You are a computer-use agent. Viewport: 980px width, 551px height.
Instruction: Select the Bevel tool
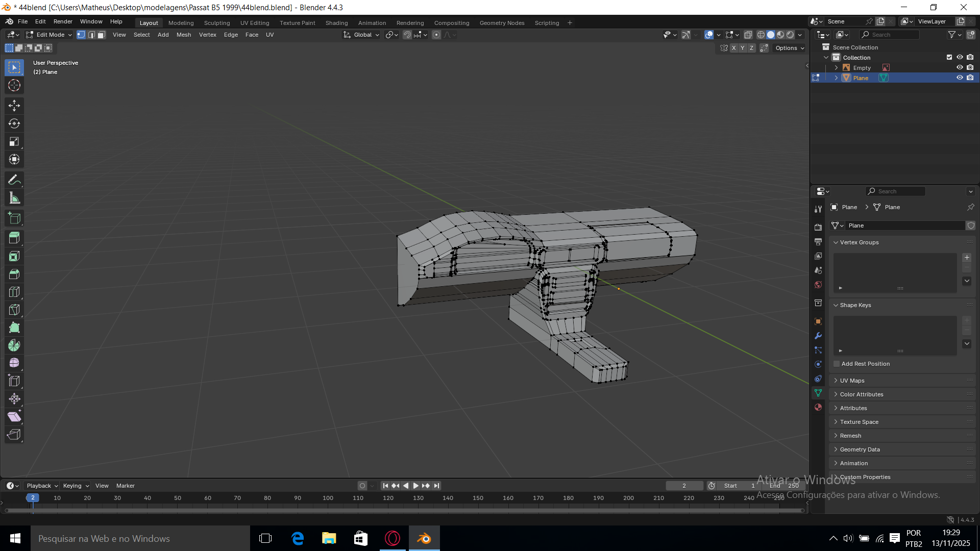point(14,274)
